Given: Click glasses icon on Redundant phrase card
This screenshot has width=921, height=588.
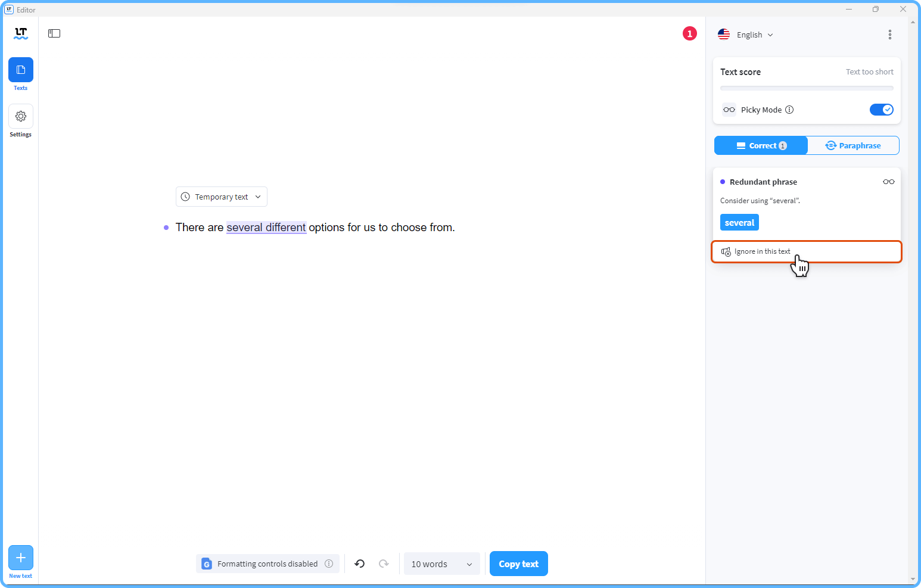Looking at the screenshot, I should tap(889, 182).
